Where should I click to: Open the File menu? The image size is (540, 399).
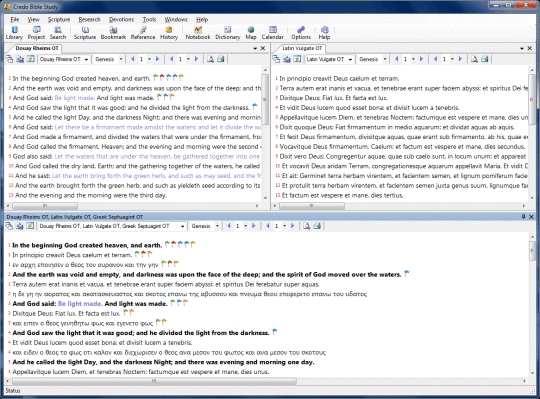click(15, 19)
